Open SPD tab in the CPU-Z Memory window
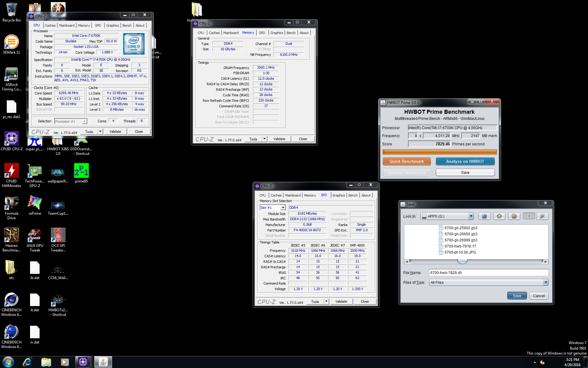This screenshot has width=588, height=368. click(x=262, y=33)
